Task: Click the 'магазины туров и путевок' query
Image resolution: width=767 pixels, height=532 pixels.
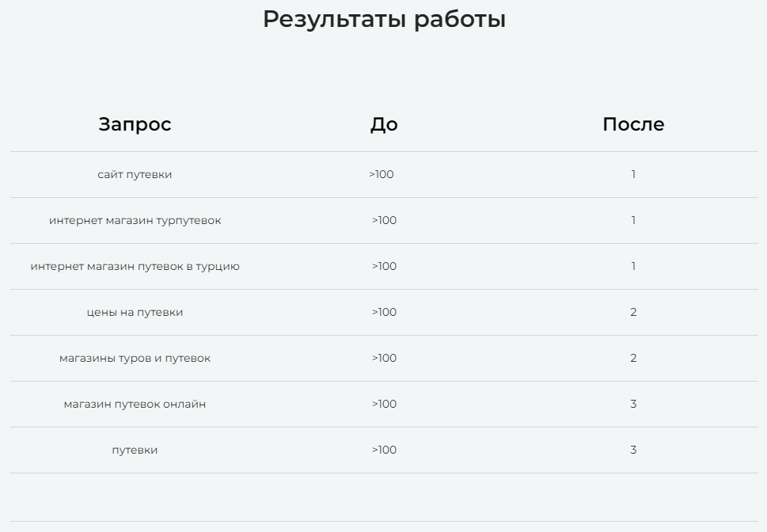Action: (x=135, y=358)
